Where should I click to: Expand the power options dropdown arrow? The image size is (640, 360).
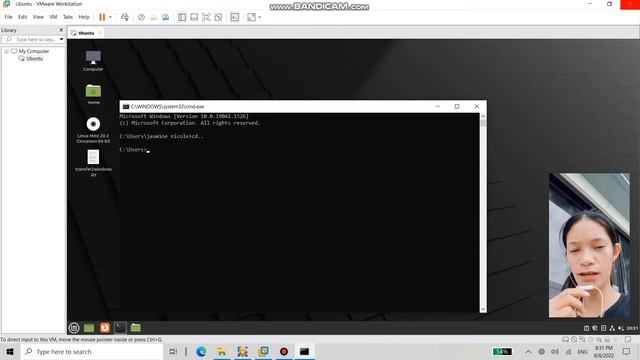[110, 17]
